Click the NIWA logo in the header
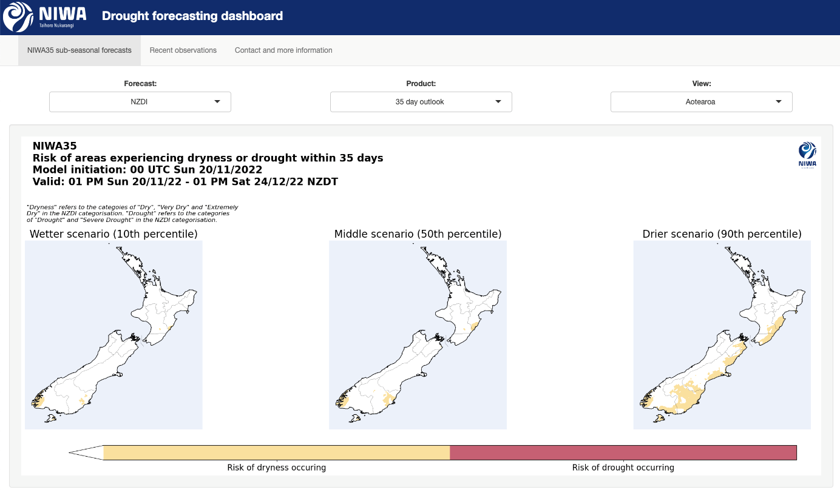Screen dimensions: 840x504 (x=18, y=17)
